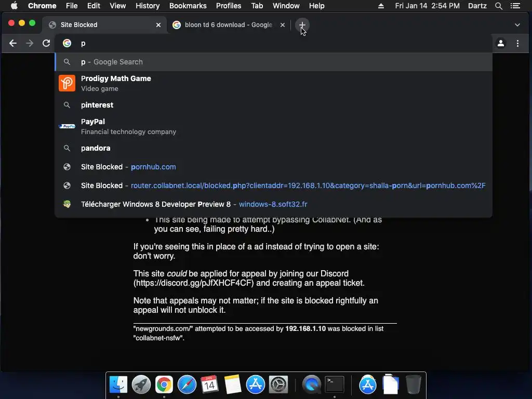Open a new tab with plus button
This screenshot has height=399, width=532.
tap(302, 25)
